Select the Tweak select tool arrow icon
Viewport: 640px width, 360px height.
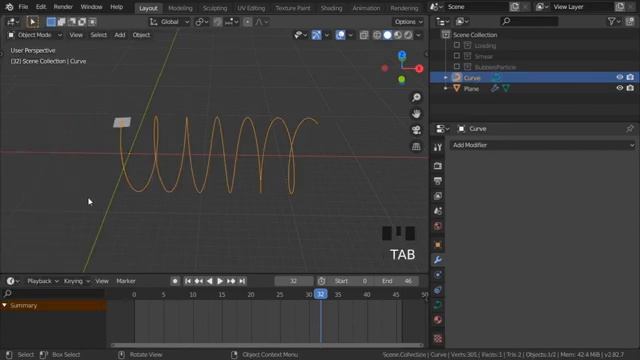[32, 22]
